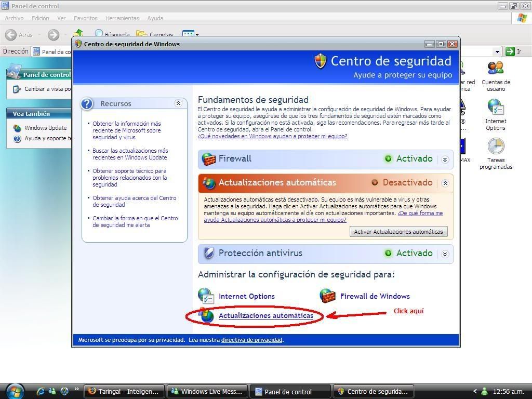Image resolution: width=532 pixels, height=399 pixels.
Task: Open the Archivo menu in Panel de control
Action: point(14,18)
